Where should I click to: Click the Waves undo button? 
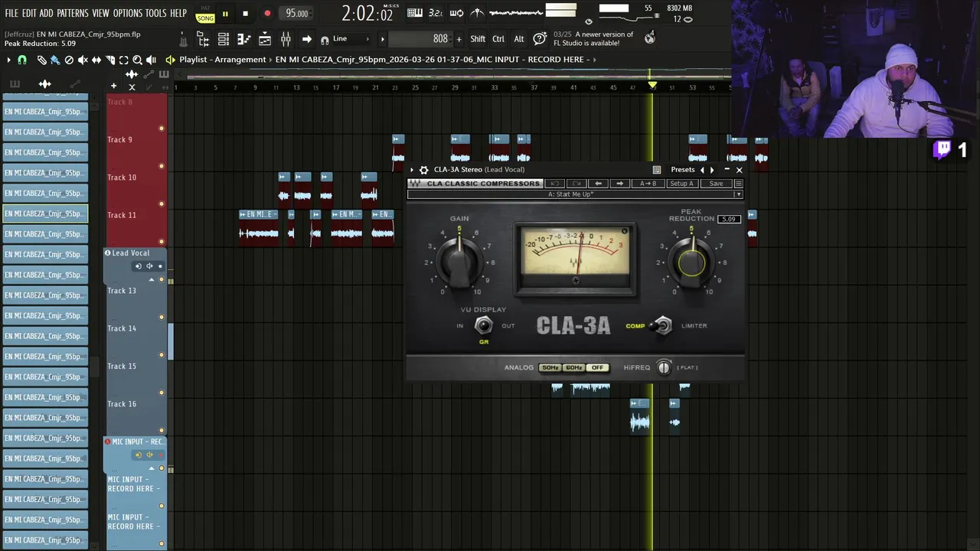[x=555, y=184]
